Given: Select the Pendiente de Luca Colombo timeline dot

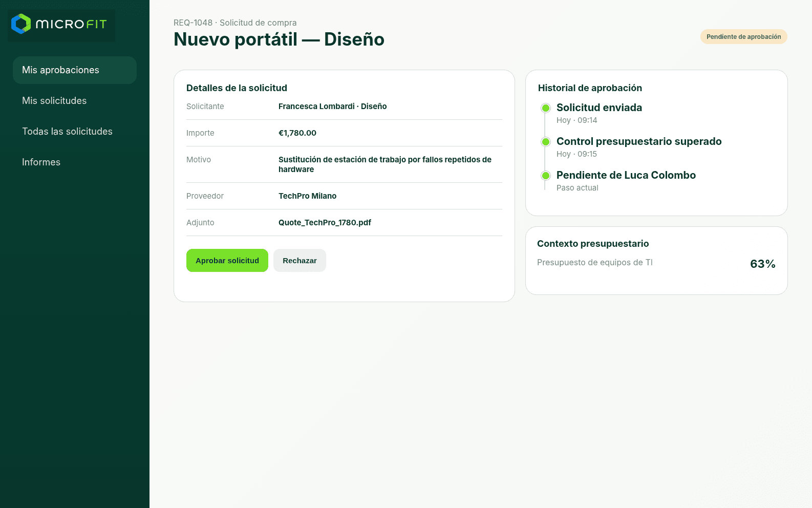Looking at the screenshot, I should [x=546, y=176].
